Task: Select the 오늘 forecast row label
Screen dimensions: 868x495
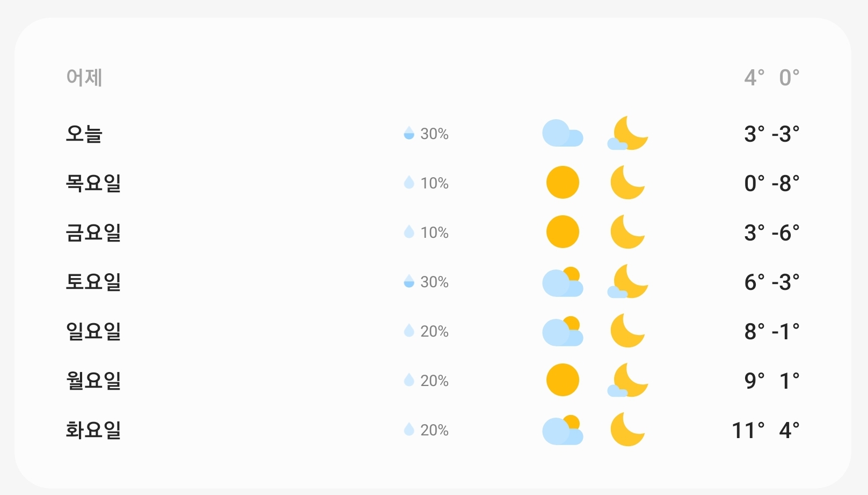Action: pyautogui.click(x=84, y=133)
